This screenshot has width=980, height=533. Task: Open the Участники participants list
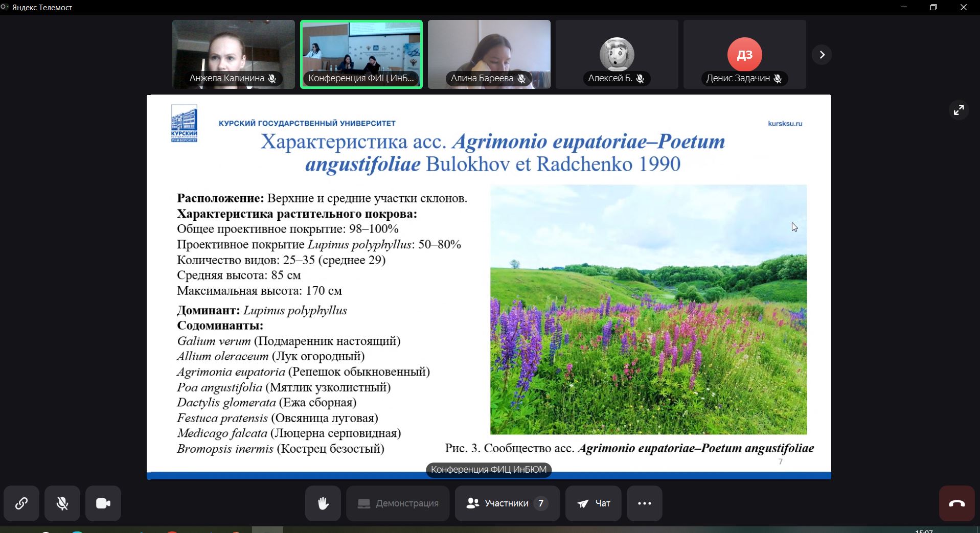click(507, 503)
